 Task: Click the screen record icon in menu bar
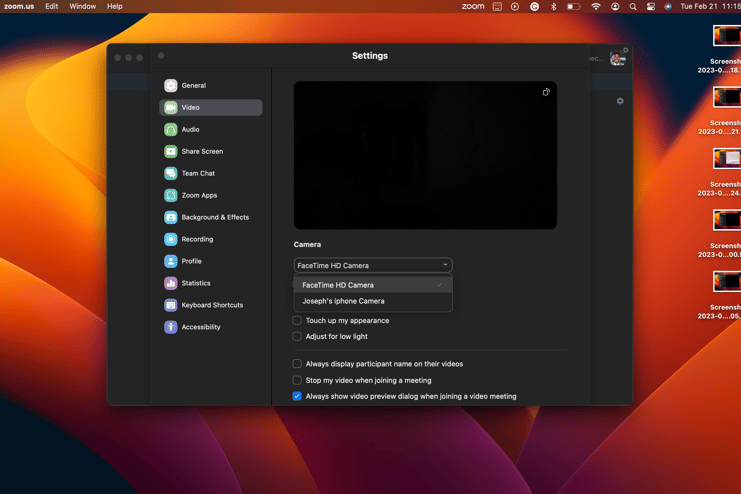click(x=515, y=7)
